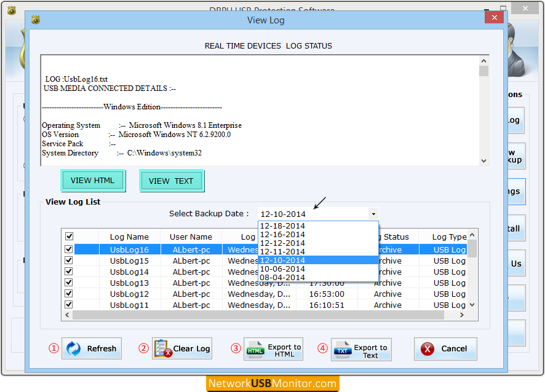This screenshot has width=545, height=392.
Task: Click the Refresh button label
Action: point(101,348)
